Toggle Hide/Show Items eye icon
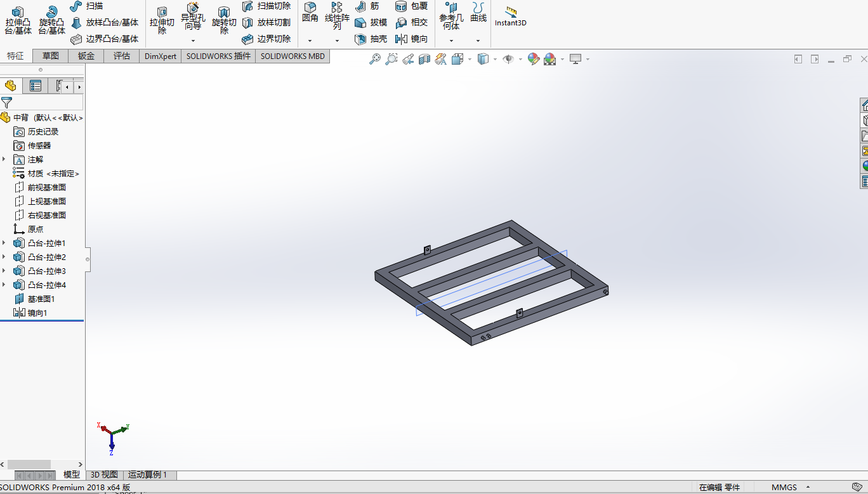Screen dimensions: 868x494 point(508,59)
